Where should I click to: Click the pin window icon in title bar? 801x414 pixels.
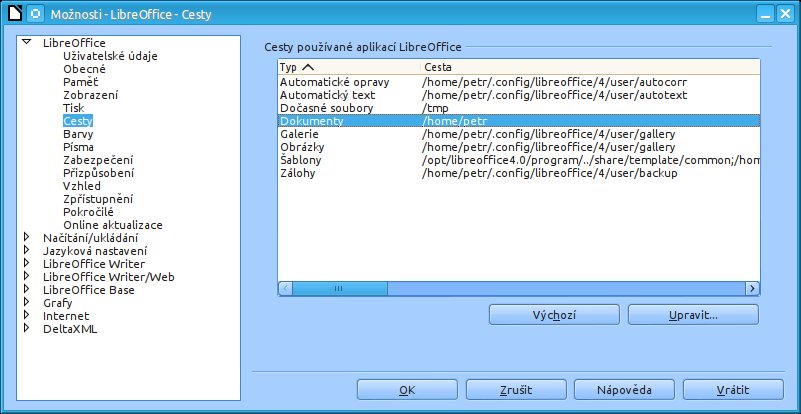pyautogui.click(x=35, y=13)
